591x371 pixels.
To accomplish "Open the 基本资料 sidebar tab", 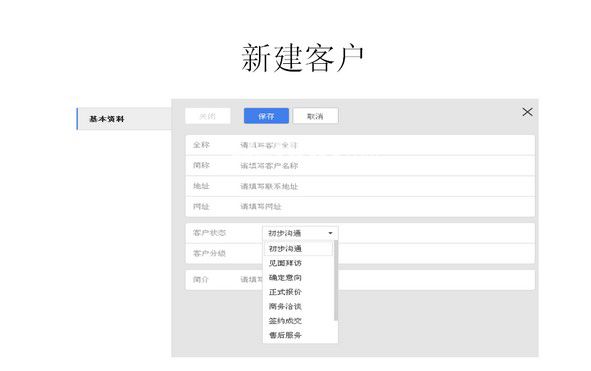I will pyautogui.click(x=124, y=119).
